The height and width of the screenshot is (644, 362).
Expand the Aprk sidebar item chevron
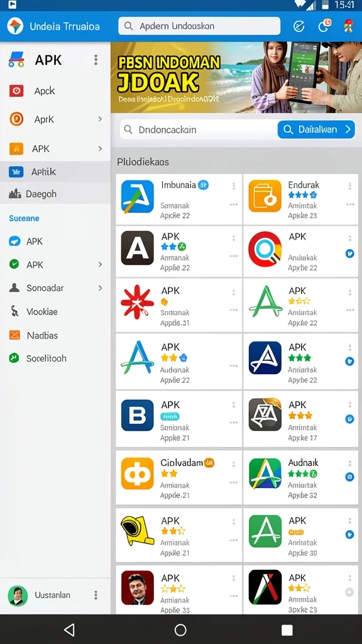point(100,119)
